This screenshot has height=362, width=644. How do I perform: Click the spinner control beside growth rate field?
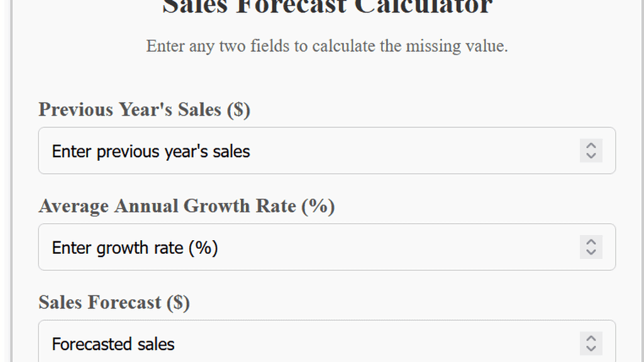click(591, 247)
